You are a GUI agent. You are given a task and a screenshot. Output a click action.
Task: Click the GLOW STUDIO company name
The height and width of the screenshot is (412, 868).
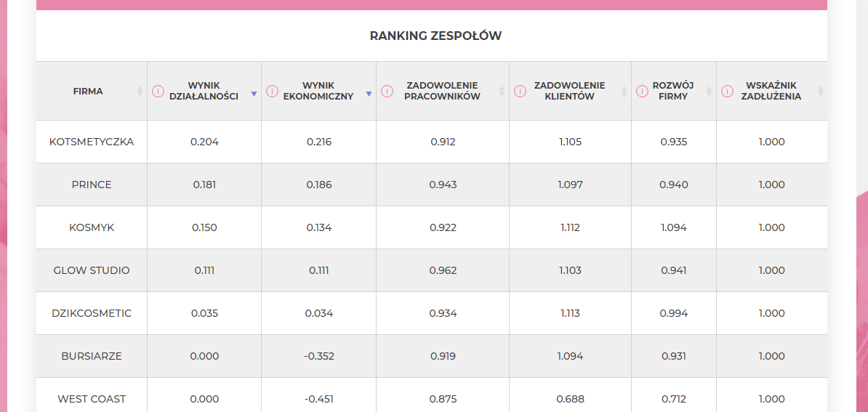click(92, 270)
